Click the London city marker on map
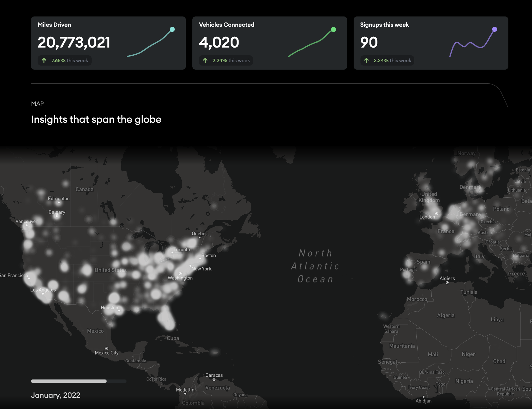This screenshot has height=409, width=532. [x=437, y=214]
